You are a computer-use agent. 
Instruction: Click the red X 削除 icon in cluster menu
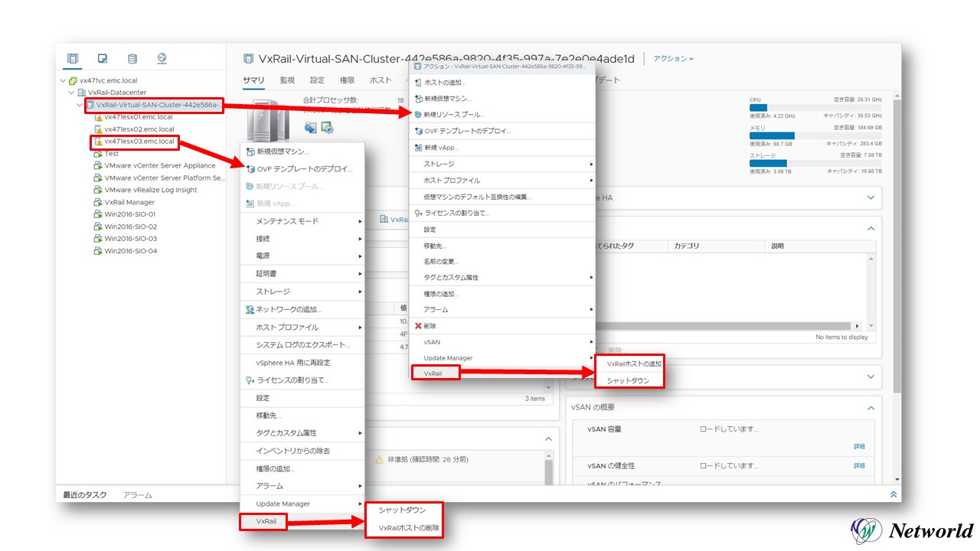418,325
